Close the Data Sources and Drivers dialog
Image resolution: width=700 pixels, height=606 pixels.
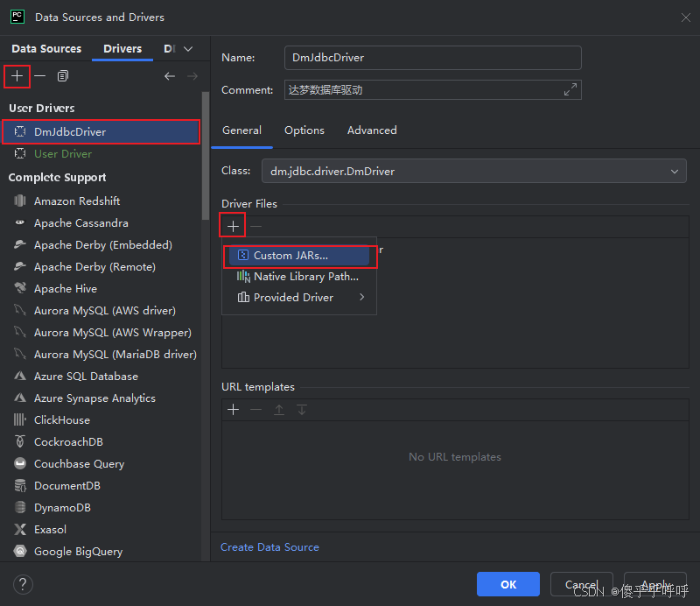pos(686,18)
